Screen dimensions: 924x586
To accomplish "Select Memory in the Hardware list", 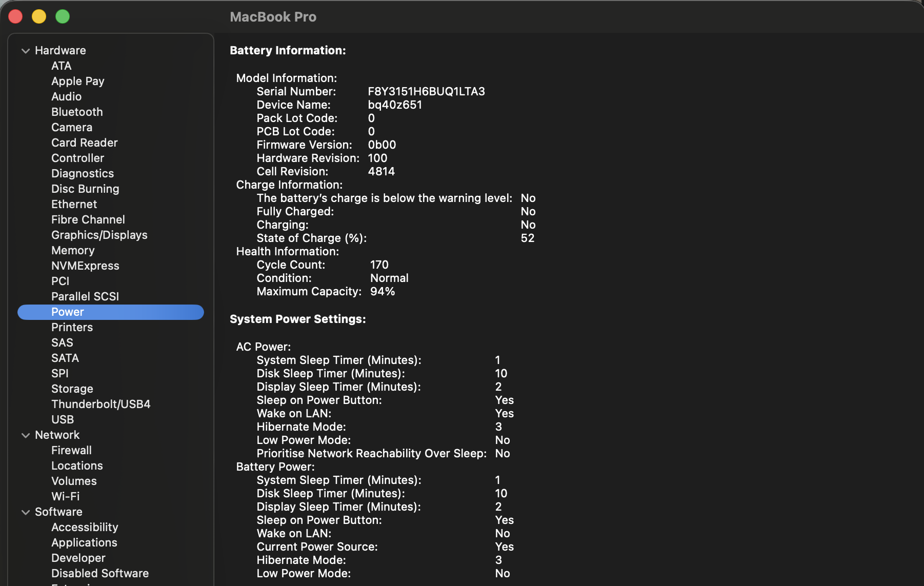I will click(x=73, y=250).
